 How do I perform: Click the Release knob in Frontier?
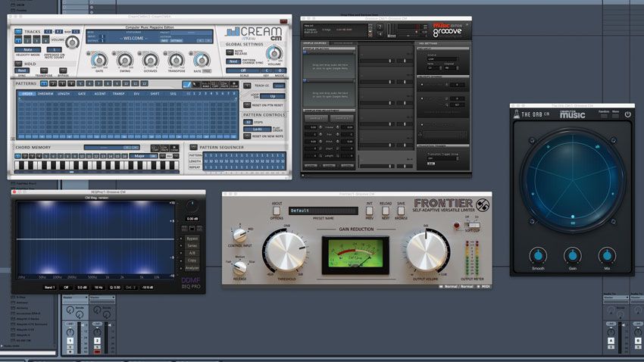pyautogui.click(x=239, y=267)
